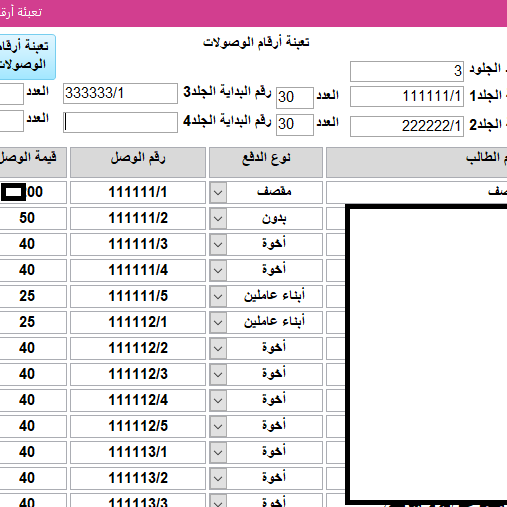Image resolution: width=507 pixels, height=507 pixels.
Task: Open payment type dropdown for receipt 111112/1
Action: tap(218, 322)
